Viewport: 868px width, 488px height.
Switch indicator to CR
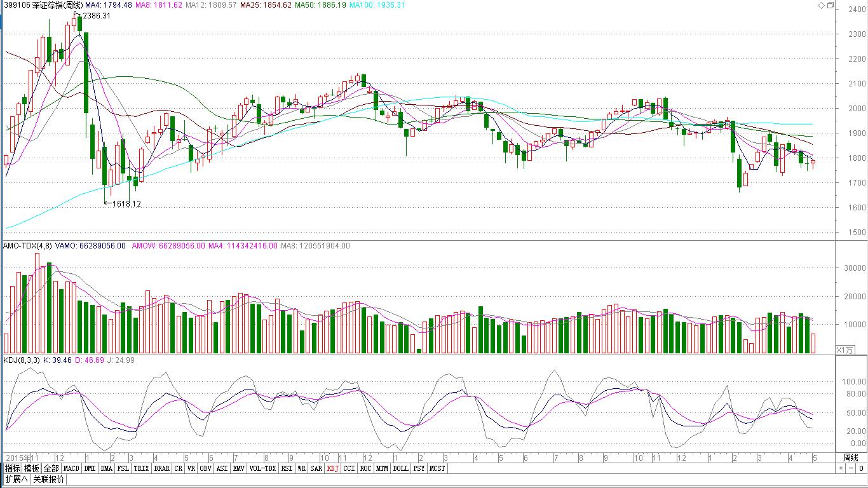(179, 468)
